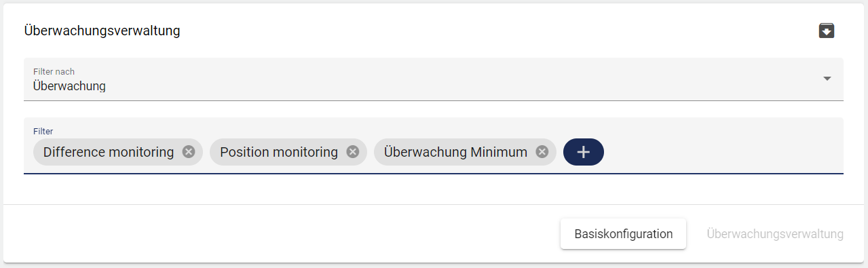Image resolution: width=868 pixels, height=268 pixels.
Task: Remove the Überwachung Minimum filter chip
Action: coord(542,152)
